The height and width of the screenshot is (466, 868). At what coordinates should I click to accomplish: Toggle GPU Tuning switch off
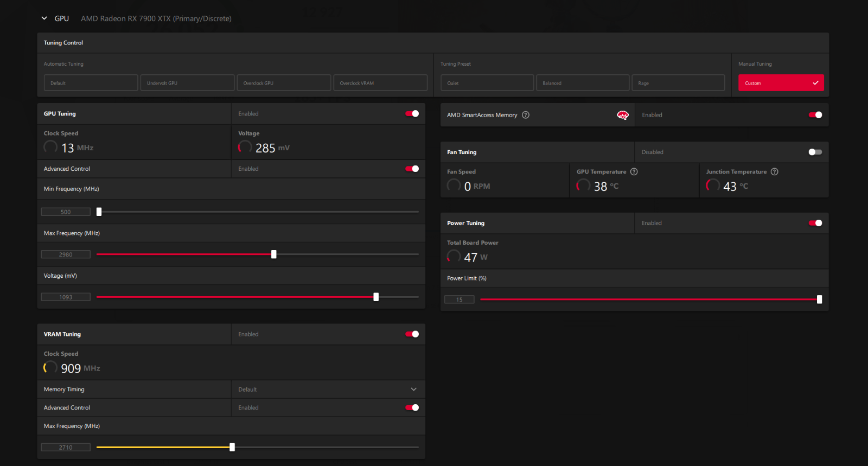412,114
